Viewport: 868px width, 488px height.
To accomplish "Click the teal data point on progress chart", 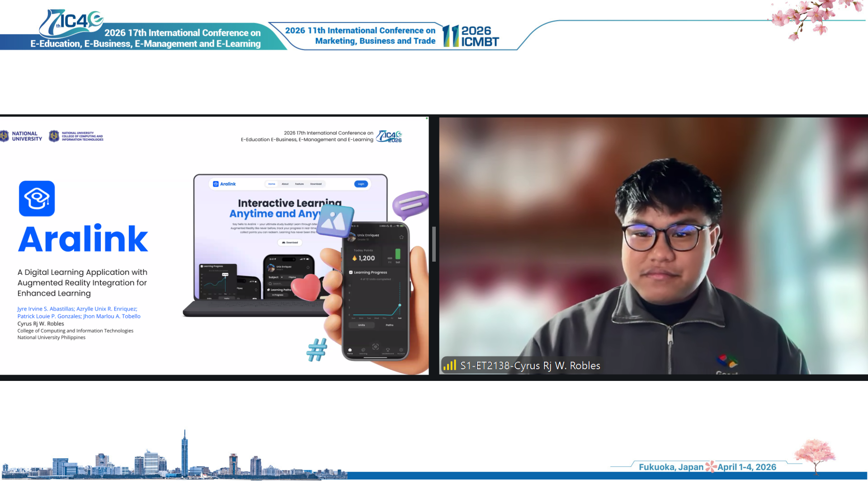I will tap(400, 305).
